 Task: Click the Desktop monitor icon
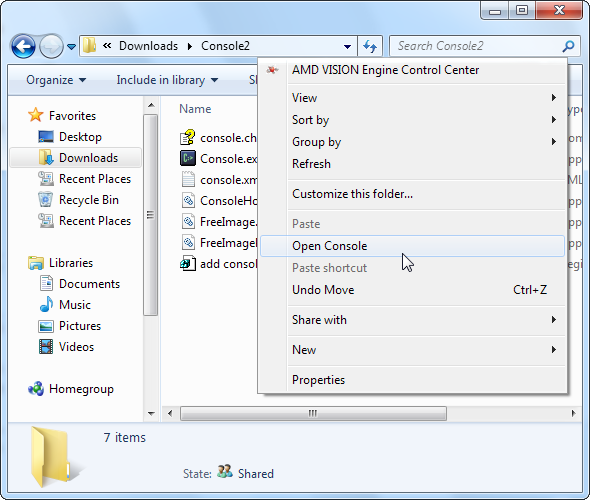click(46, 137)
